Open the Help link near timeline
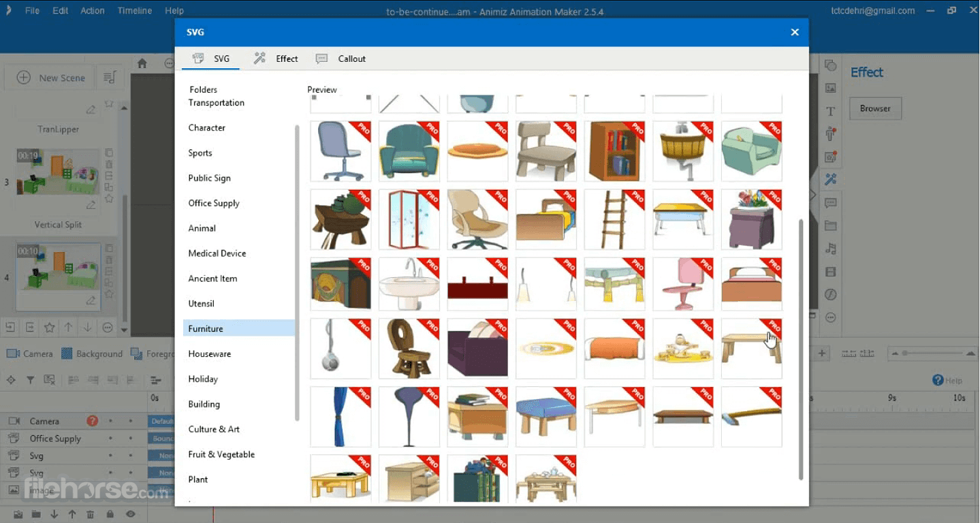This screenshot has height=523, width=980. (947, 380)
